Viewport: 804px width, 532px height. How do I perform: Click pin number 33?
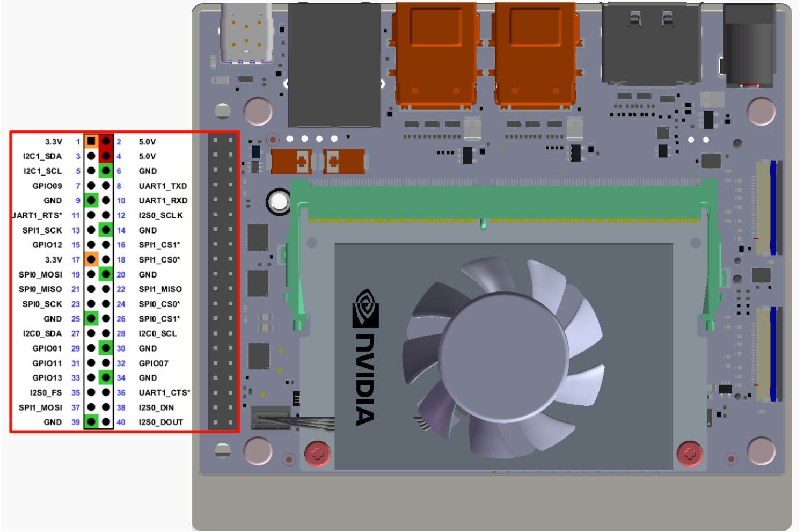tap(76, 378)
